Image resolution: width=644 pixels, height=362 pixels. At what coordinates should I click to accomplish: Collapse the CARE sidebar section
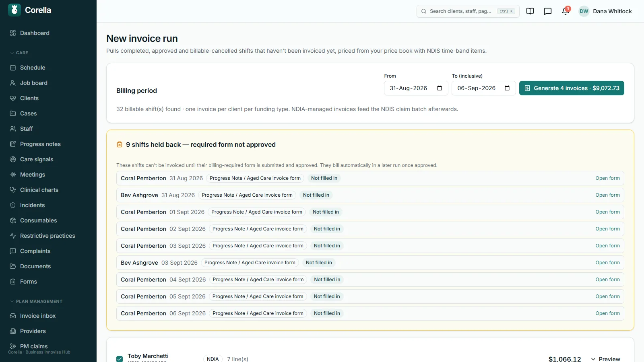point(19,53)
